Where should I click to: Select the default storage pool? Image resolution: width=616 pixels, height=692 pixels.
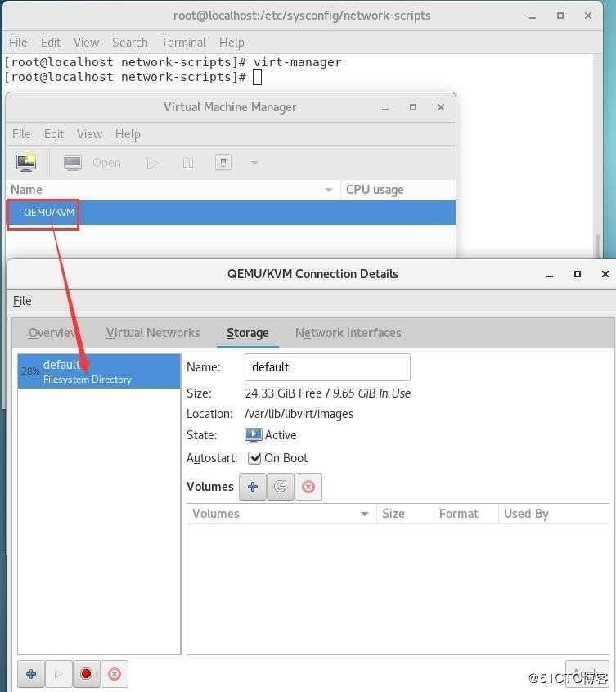(x=99, y=371)
